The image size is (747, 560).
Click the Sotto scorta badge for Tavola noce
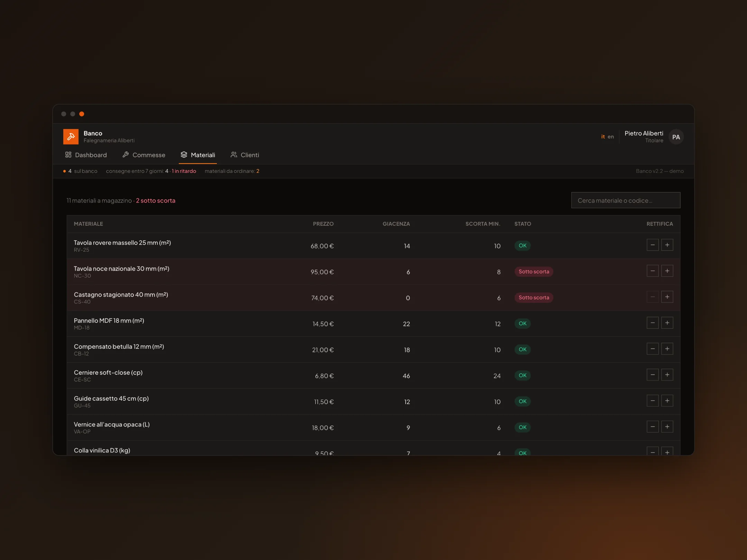pyautogui.click(x=534, y=272)
